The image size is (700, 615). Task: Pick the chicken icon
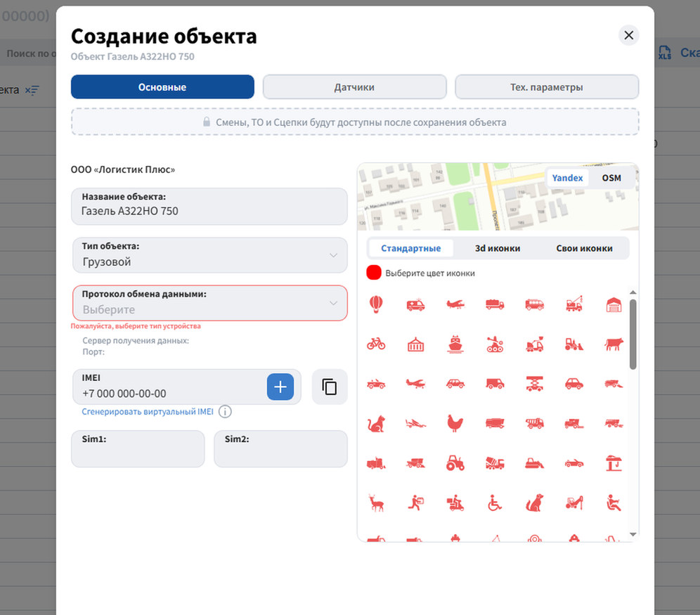click(455, 423)
